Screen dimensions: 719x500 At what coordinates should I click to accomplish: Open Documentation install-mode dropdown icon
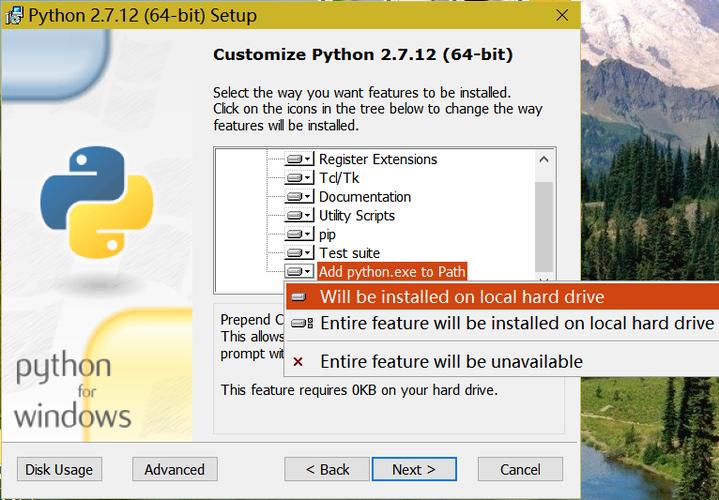[299, 197]
